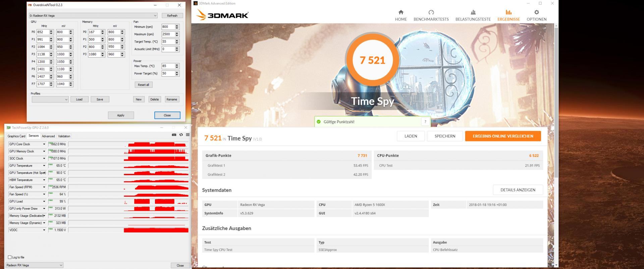Image resolution: width=644 pixels, height=269 pixels.
Task: Click GPU-Z screenshot camera icon
Action: point(174,135)
